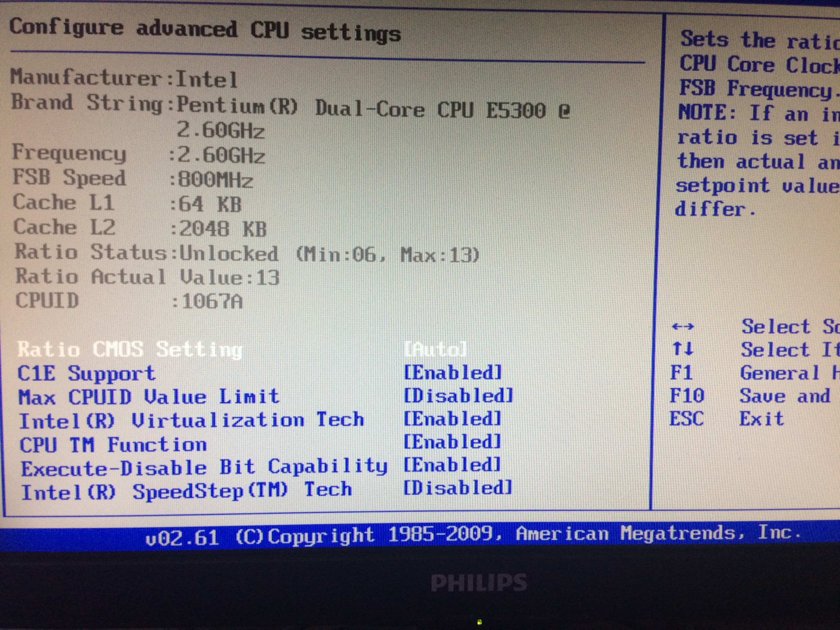
Task: Select CPU TM Function entry
Action: (x=113, y=444)
